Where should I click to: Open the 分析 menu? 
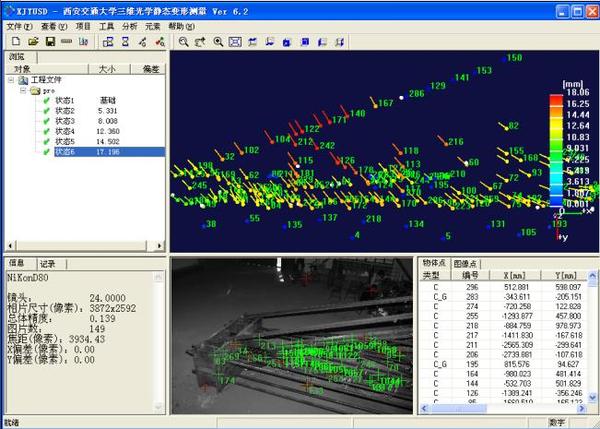click(x=129, y=26)
